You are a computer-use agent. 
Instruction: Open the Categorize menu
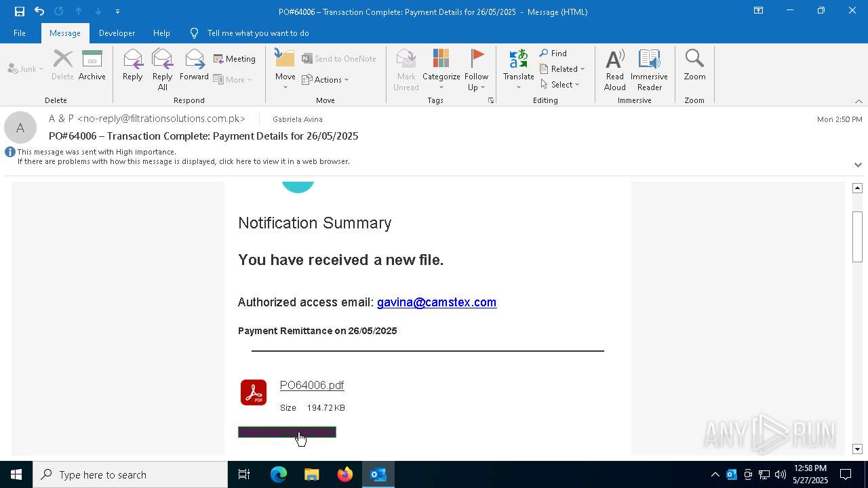coord(441,69)
